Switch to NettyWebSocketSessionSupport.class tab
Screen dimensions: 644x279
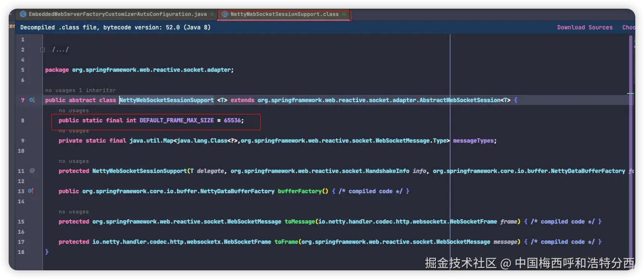pos(284,14)
